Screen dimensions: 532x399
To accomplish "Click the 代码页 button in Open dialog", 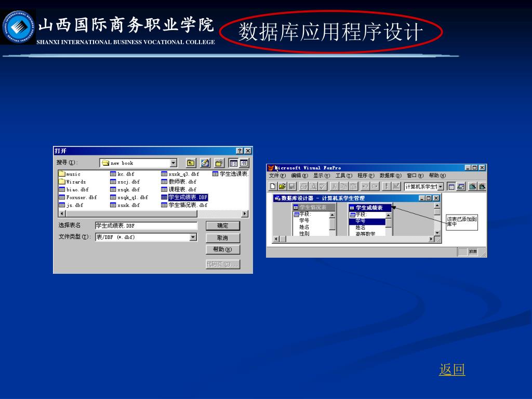I will (223, 264).
